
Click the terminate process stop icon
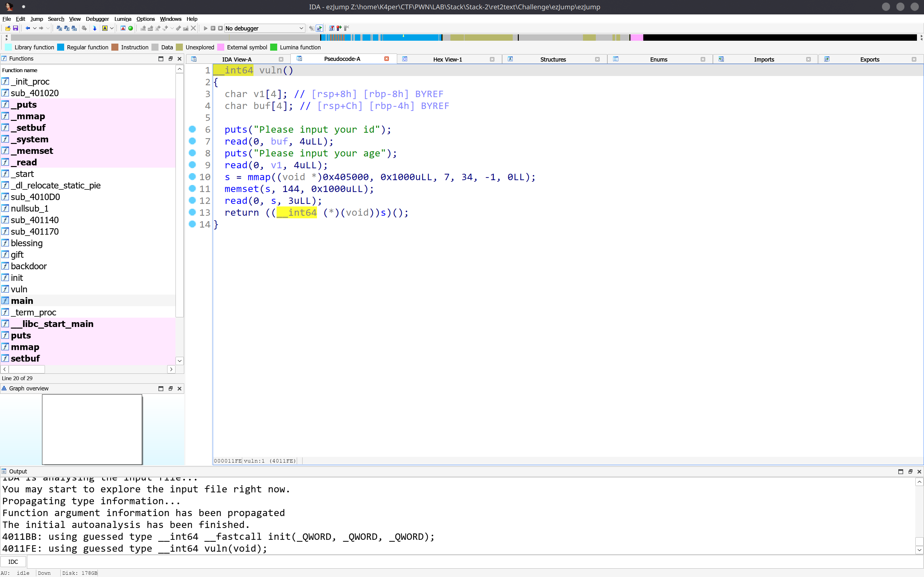(220, 28)
